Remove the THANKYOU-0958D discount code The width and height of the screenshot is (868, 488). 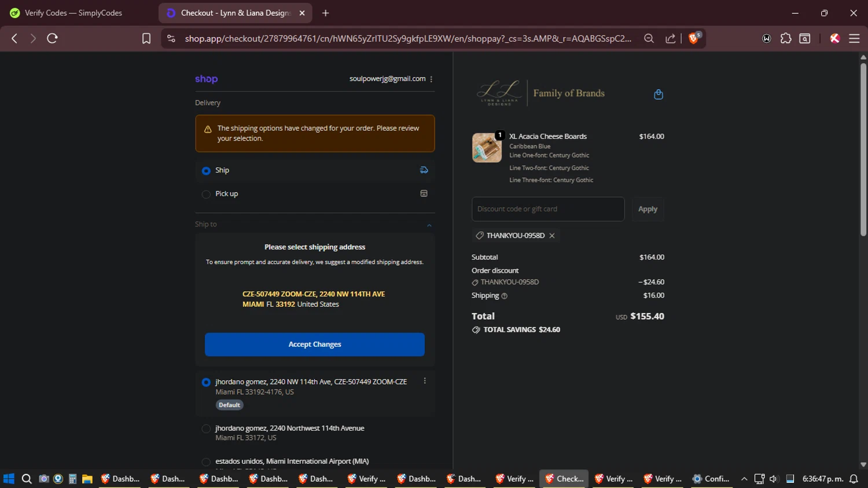(552, 236)
